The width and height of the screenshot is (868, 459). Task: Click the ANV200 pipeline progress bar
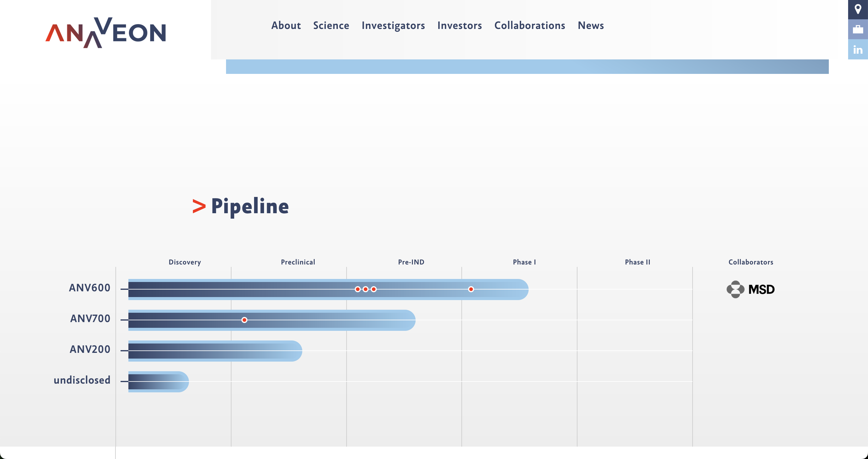[x=215, y=351]
